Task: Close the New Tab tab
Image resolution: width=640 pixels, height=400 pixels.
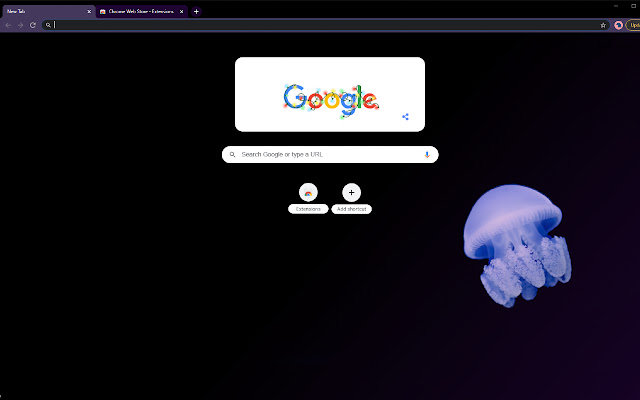Action: click(89, 11)
